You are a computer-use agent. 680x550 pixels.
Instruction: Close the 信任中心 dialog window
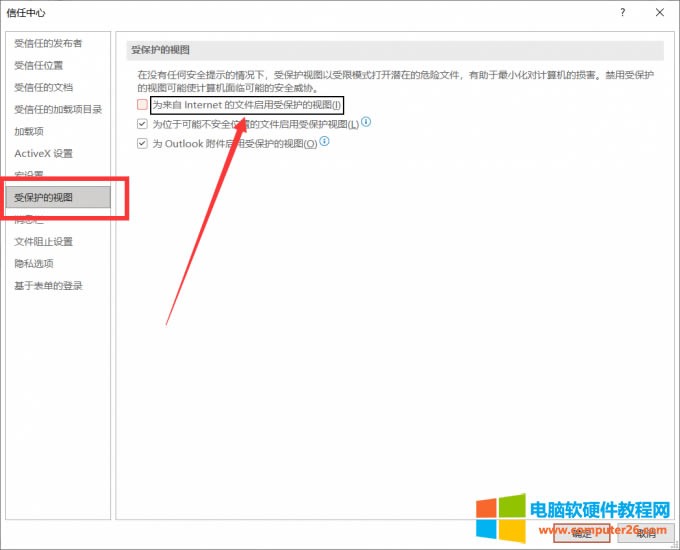[x=659, y=13]
